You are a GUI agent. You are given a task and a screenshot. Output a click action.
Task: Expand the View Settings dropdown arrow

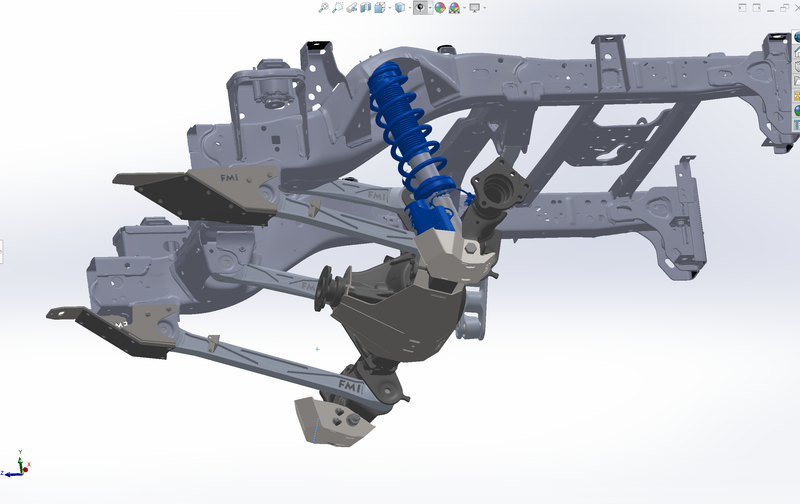(484, 8)
